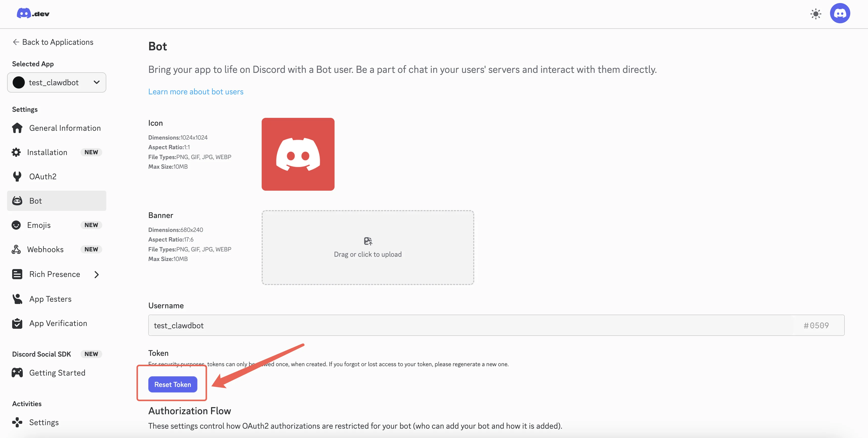Image resolution: width=868 pixels, height=438 pixels.
Task: Click the NEW badge beside Installation
Action: 91,152
